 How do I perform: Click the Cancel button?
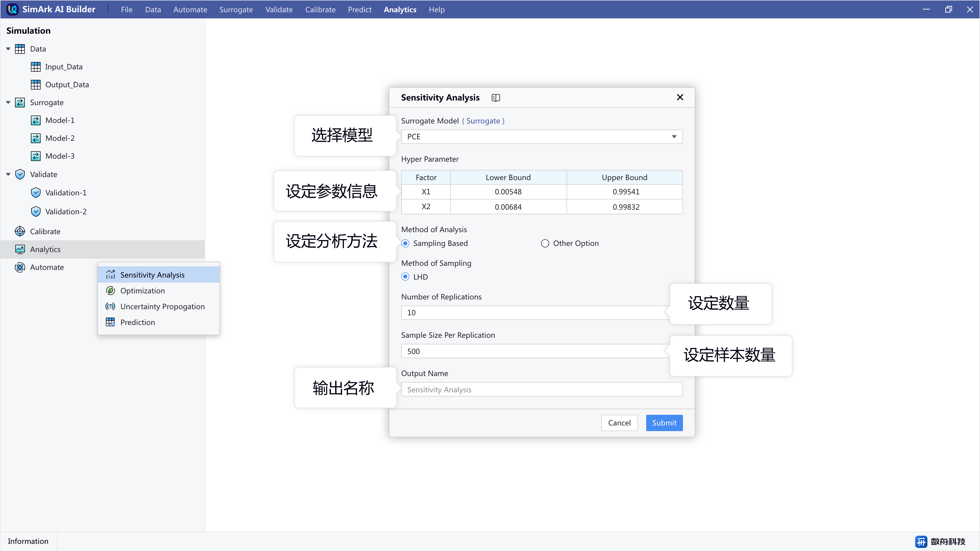[619, 423]
